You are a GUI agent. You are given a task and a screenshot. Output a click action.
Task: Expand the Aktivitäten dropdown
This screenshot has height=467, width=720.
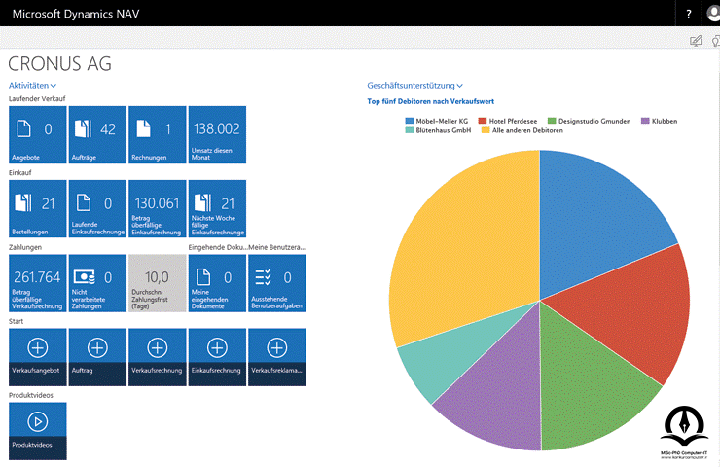pyautogui.click(x=32, y=85)
